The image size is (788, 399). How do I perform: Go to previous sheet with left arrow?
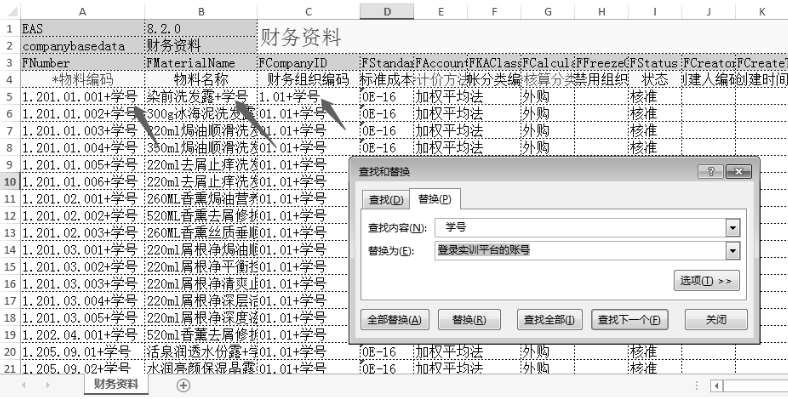23,385
